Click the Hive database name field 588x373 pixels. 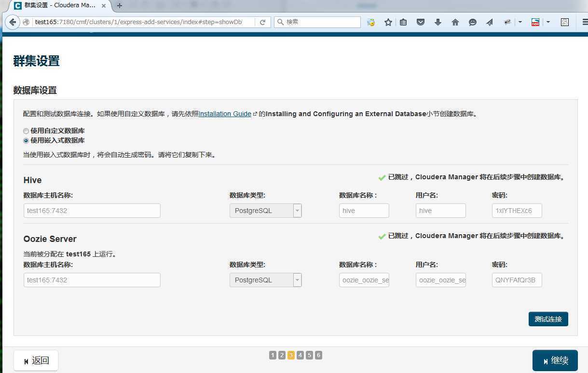pos(364,211)
